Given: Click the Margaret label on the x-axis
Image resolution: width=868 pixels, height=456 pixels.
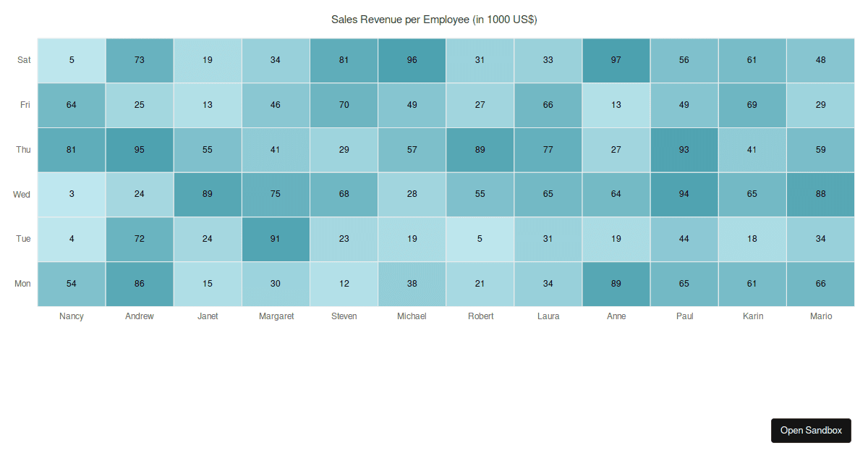Looking at the screenshot, I should (276, 316).
